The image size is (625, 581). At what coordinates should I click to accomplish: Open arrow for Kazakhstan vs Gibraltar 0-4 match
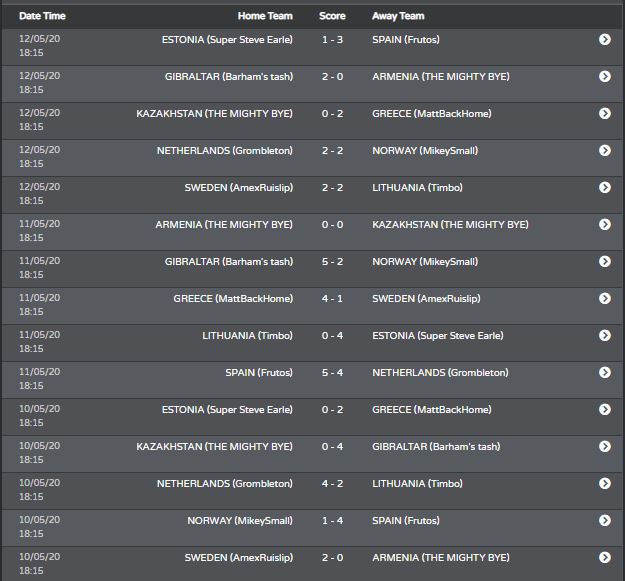[605, 446]
